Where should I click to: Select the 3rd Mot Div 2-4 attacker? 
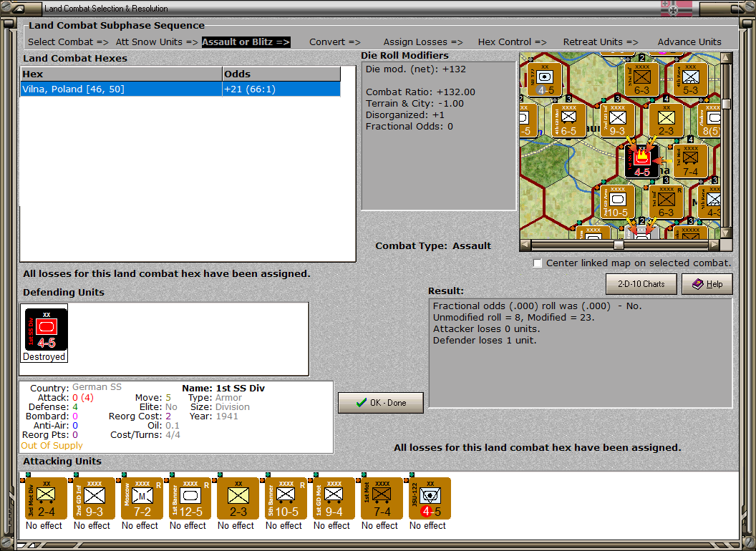point(46,499)
